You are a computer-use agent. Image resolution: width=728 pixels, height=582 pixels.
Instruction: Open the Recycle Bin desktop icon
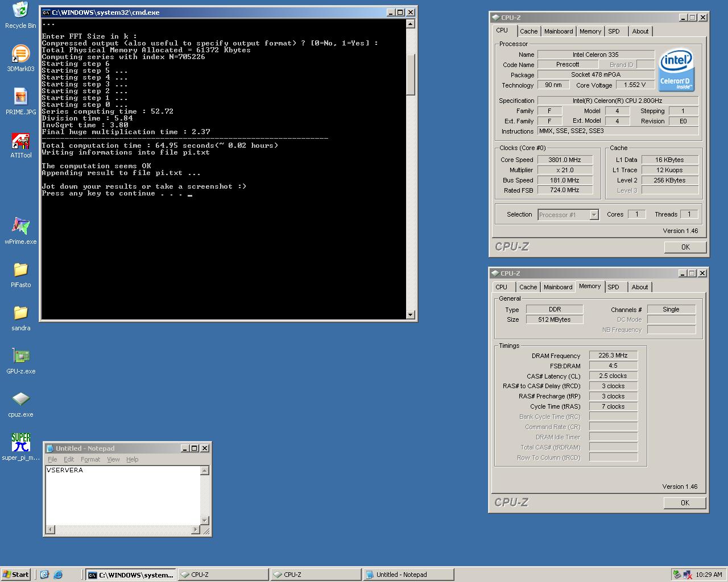click(20, 15)
